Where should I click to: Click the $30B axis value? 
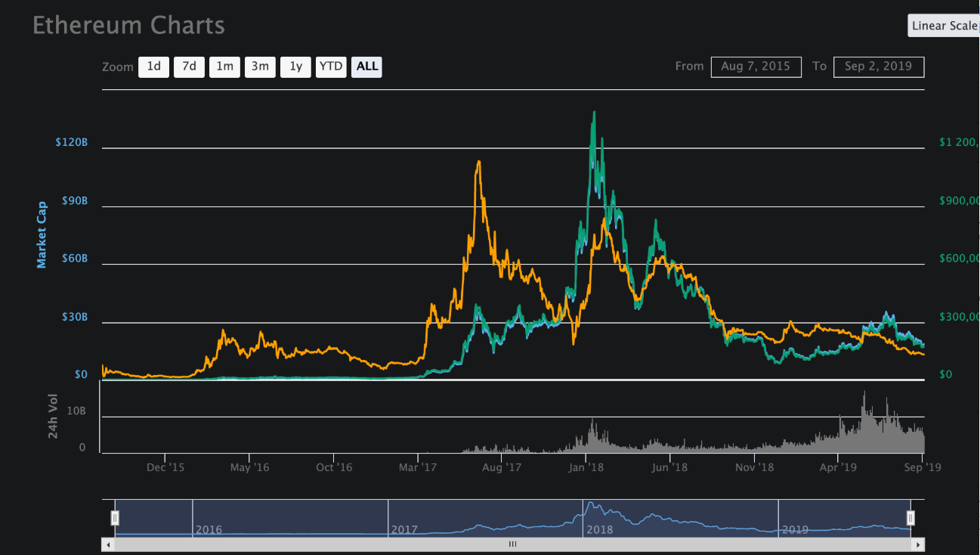[75, 318]
